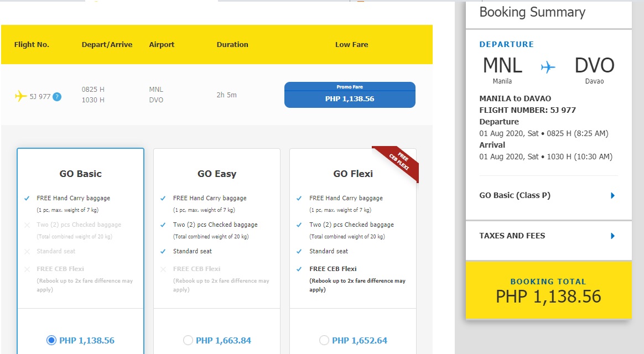Select the GO Easy fare card header
This screenshot has width=644, height=354.
(x=216, y=173)
